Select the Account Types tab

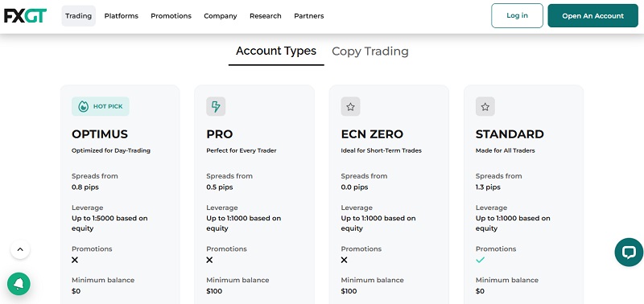(276, 51)
